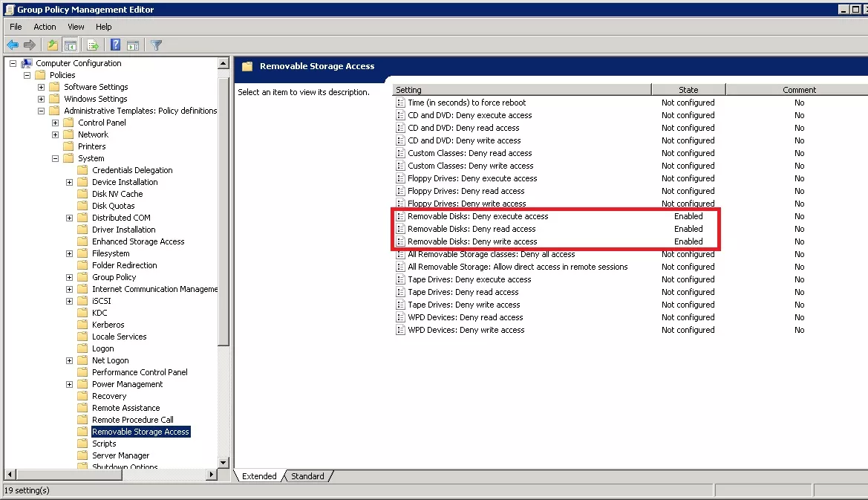
Task: Toggle the show/hide action pane icon
Action: click(x=133, y=45)
